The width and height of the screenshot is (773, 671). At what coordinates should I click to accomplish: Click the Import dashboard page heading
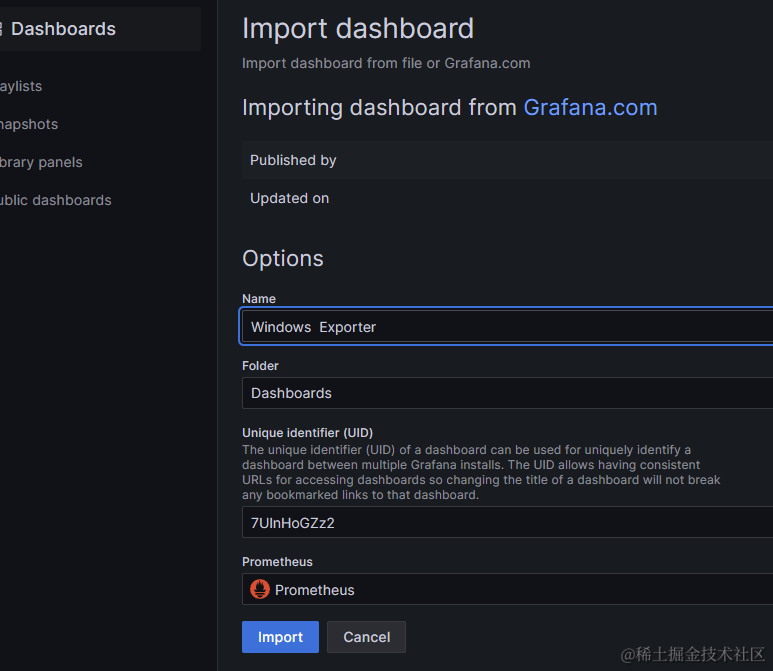click(x=358, y=29)
